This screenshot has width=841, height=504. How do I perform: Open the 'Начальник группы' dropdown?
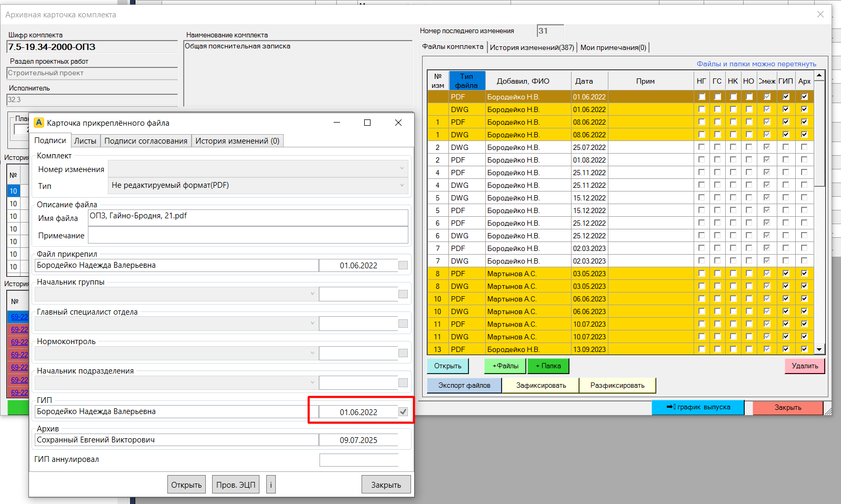tap(176, 294)
